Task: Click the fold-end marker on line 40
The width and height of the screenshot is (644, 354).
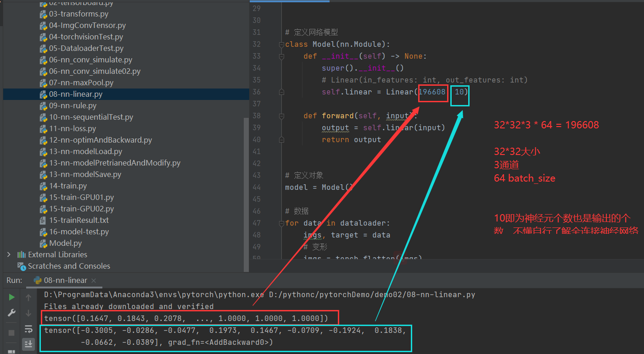Action: [x=281, y=140]
